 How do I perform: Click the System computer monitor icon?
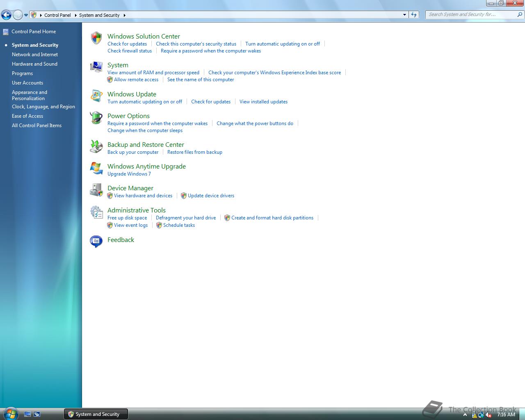point(96,67)
